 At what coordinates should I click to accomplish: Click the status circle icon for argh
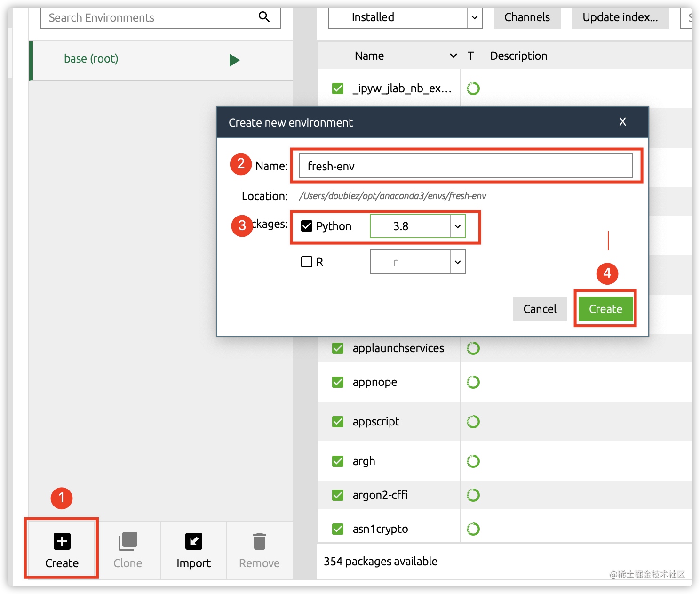coord(473,461)
